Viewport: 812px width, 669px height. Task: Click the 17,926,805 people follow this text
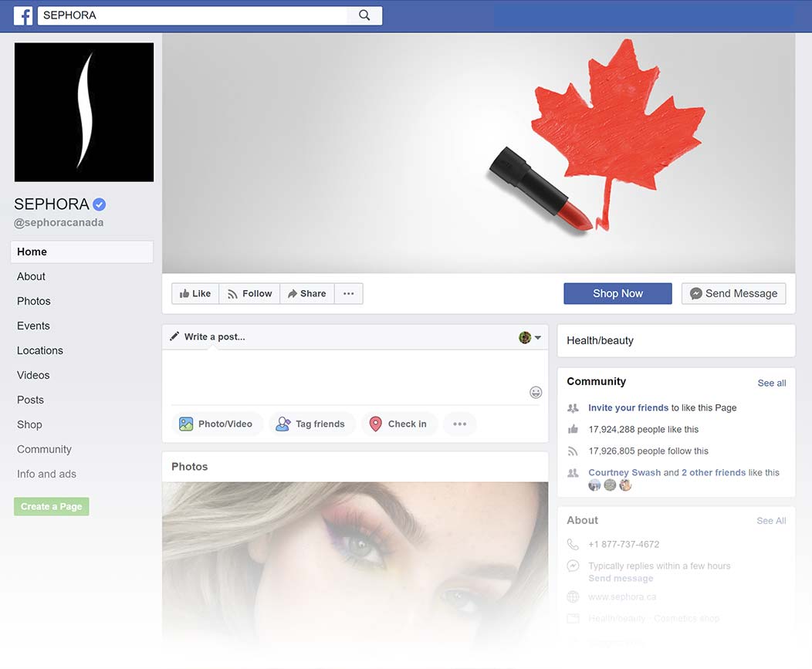click(x=648, y=451)
